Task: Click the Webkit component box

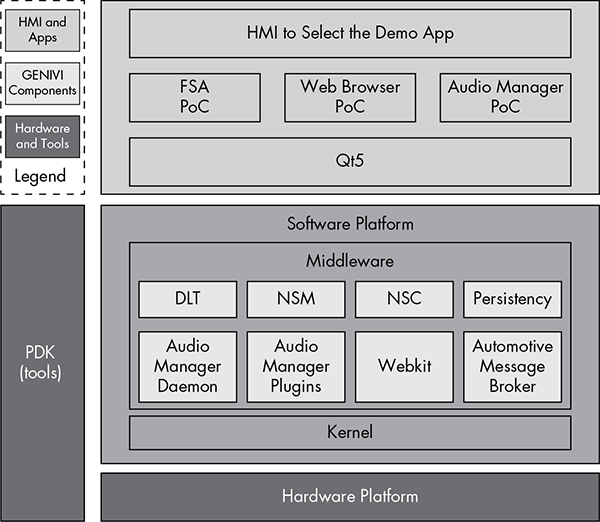Action: tap(404, 365)
